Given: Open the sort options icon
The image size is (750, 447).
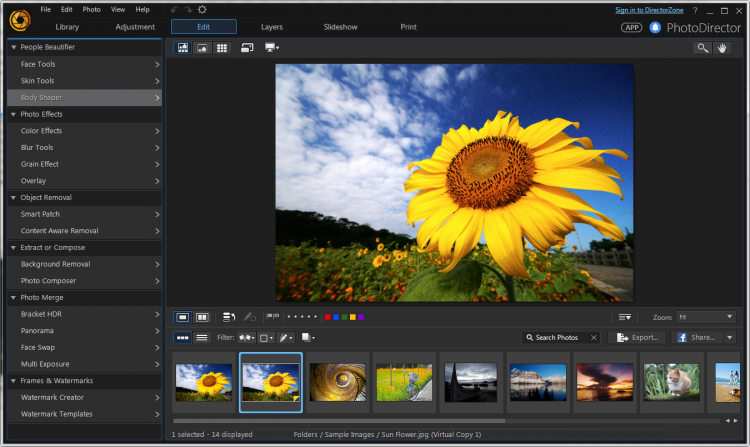Looking at the screenshot, I should coord(625,317).
